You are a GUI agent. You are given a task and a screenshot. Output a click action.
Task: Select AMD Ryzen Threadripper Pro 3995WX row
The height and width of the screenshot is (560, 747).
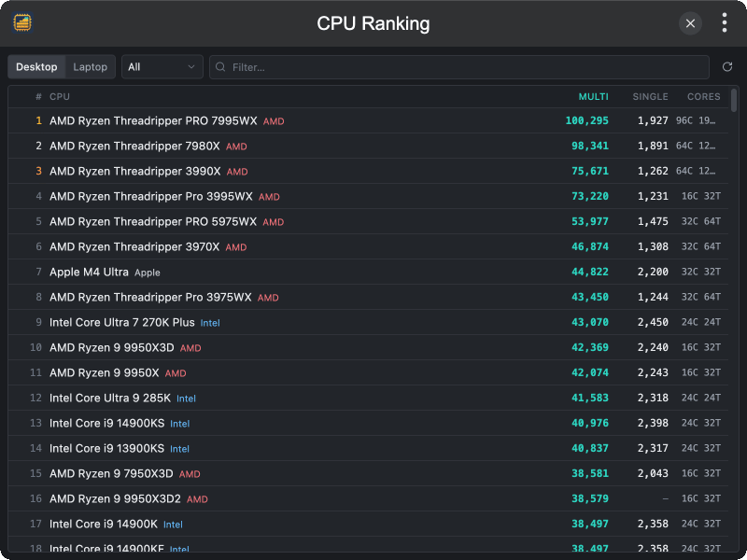pos(368,196)
